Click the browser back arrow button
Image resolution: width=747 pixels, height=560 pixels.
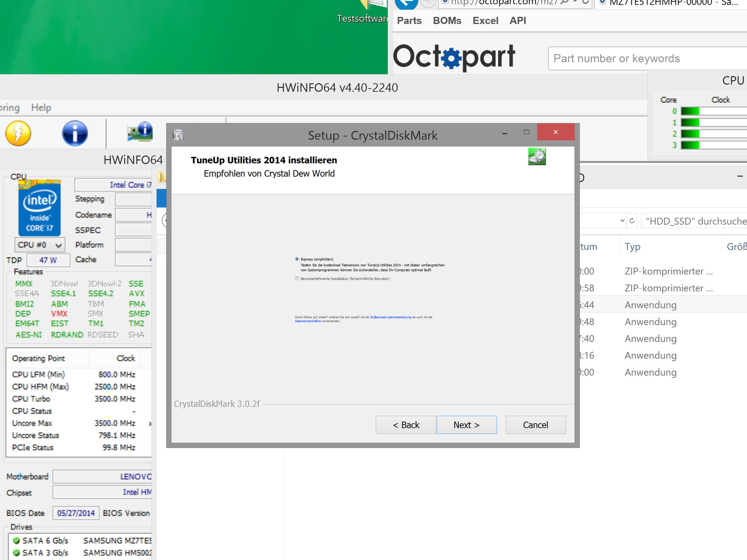pyautogui.click(x=406, y=3)
